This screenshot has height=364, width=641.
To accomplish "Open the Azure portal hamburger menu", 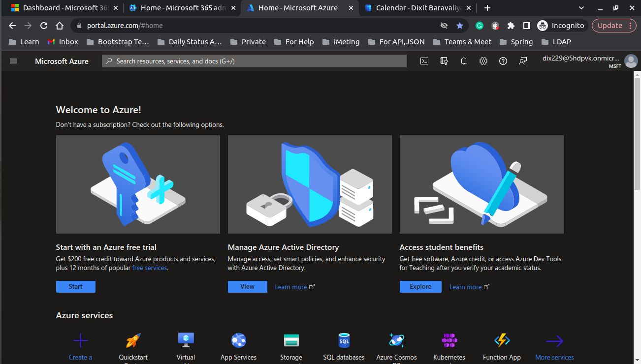I will (13, 61).
